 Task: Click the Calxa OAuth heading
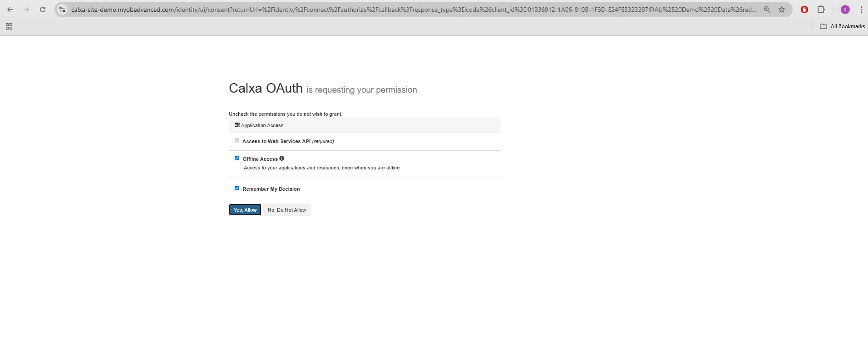point(266,88)
